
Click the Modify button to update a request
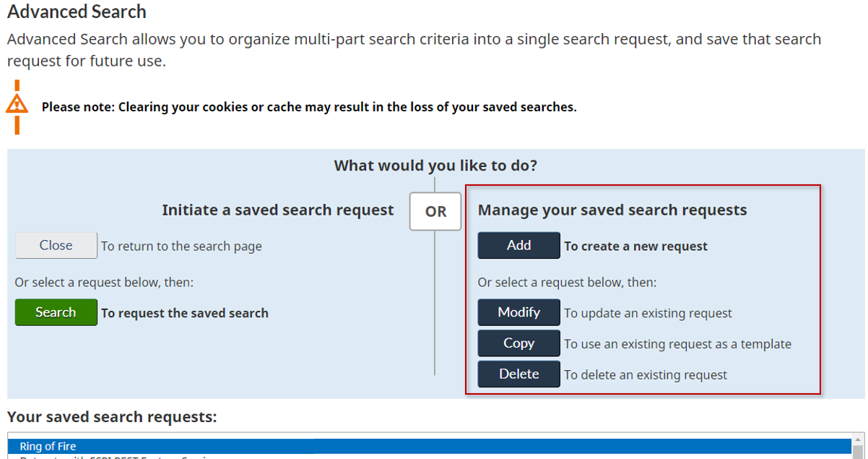point(518,312)
